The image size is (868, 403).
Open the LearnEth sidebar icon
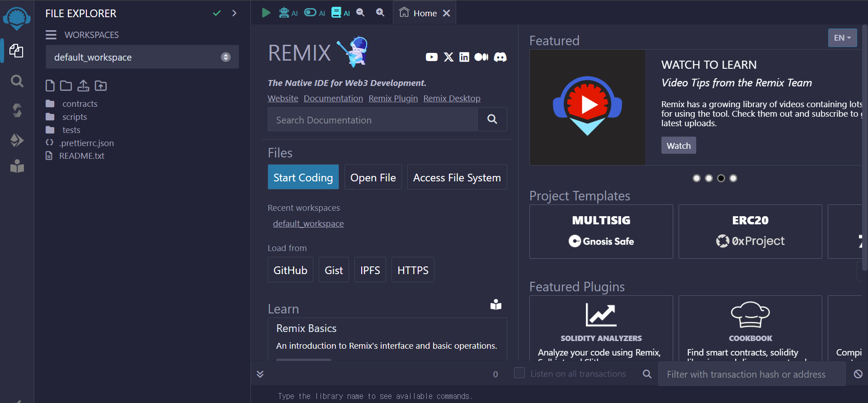click(x=17, y=166)
